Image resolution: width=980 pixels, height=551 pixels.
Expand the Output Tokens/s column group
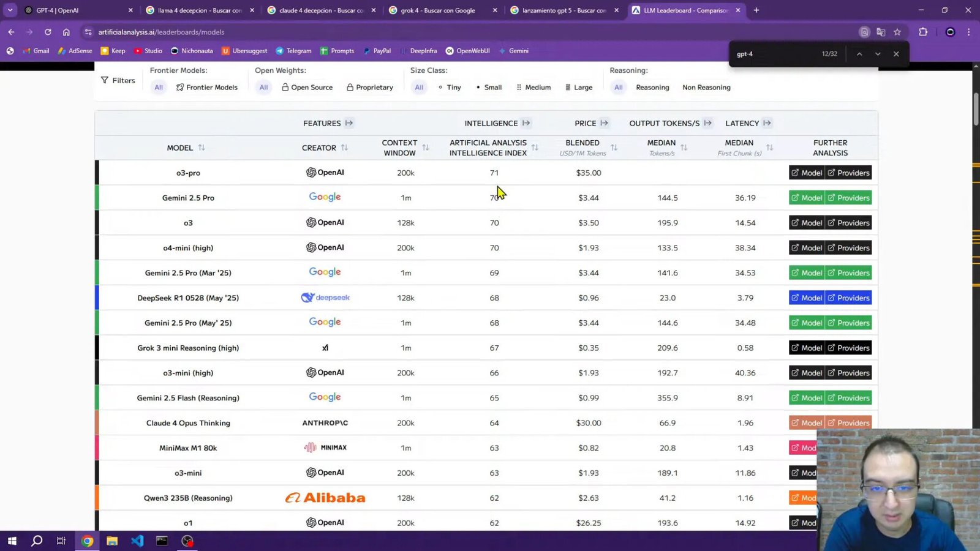click(x=708, y=123)
